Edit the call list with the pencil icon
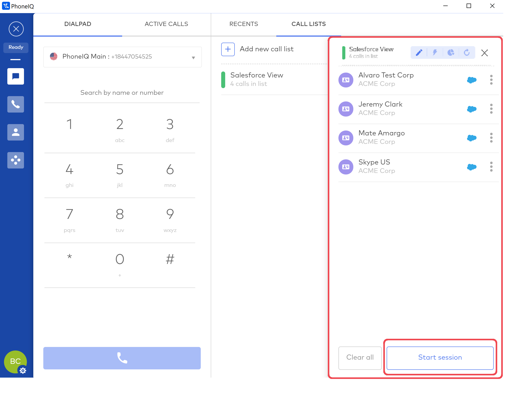517x420 pixels. coord(419,52)
